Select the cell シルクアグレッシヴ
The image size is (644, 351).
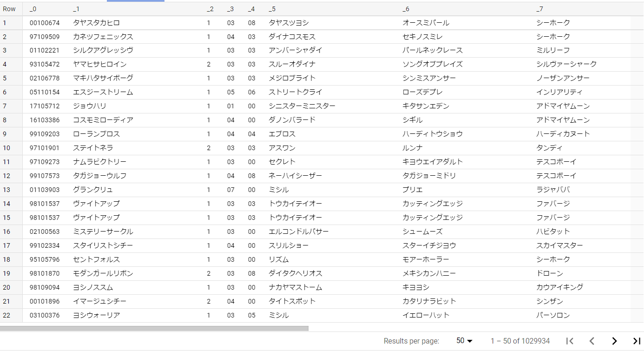pos(103,50)
